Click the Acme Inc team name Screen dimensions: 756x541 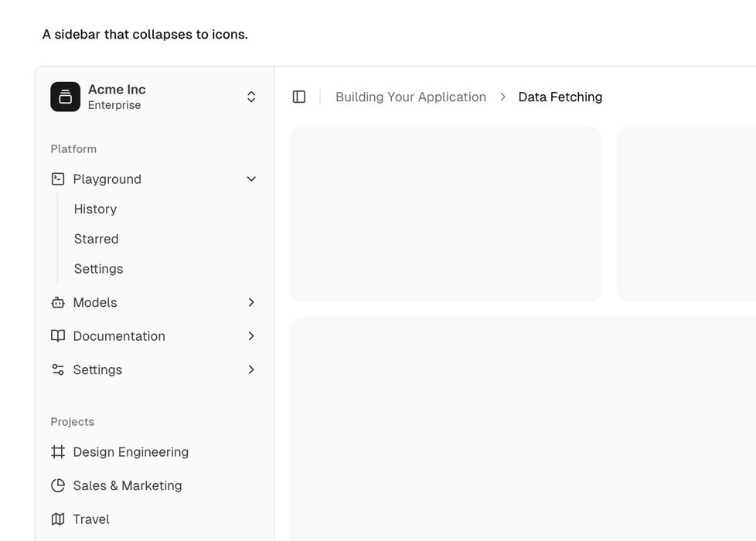point(117,89)
